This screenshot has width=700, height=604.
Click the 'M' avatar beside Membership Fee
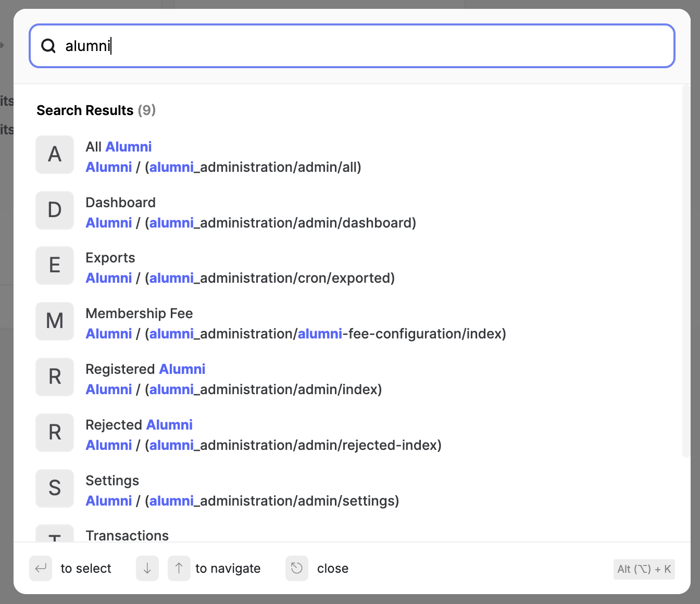click(x=55, y=321)
